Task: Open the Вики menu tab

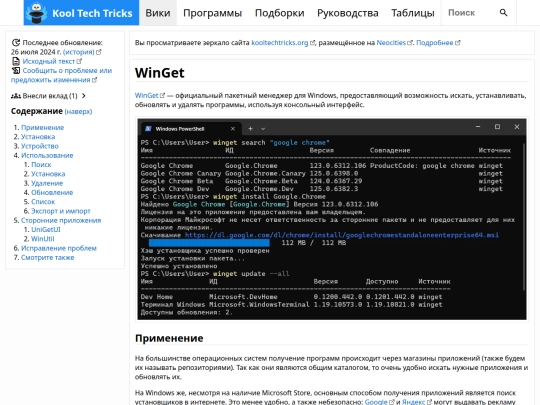Action: 158,13
